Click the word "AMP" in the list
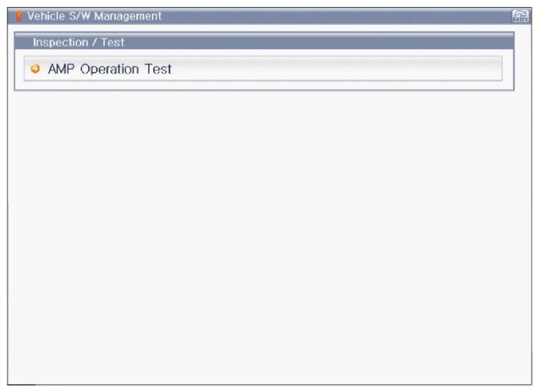The height and width of the screenshot is (392, 539). [61, 69]
